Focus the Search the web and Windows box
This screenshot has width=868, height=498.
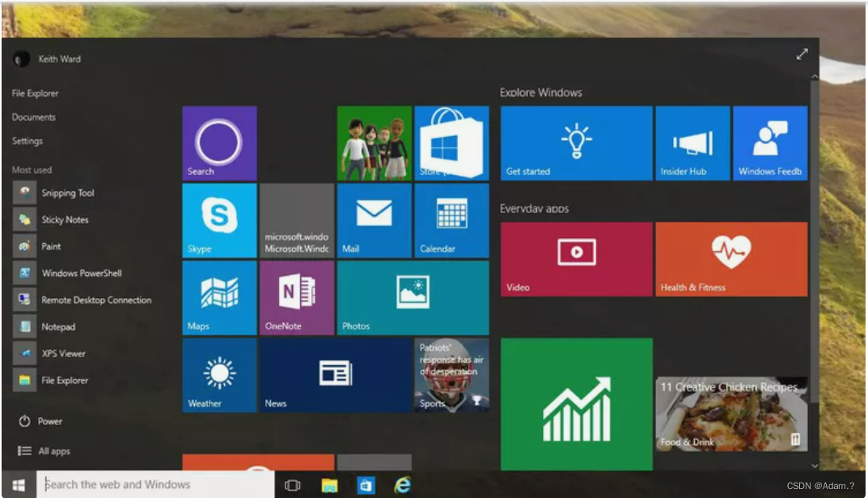tap(155, 485)
